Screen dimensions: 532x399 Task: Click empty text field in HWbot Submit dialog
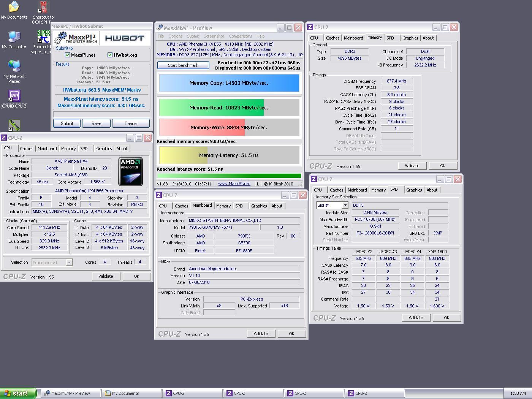tap(101, 114)
